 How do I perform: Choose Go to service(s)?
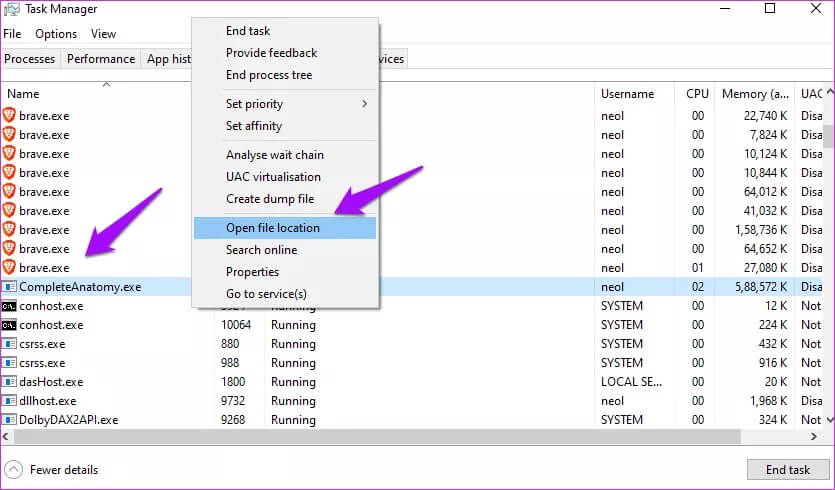click(x=266, y=294)
